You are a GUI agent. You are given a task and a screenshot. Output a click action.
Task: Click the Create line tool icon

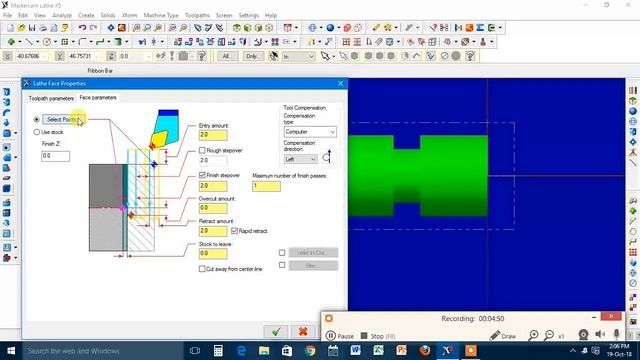coord(29,42)
